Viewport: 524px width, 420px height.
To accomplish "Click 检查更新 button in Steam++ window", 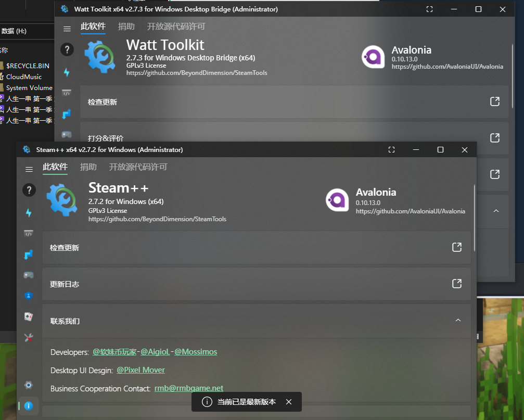I will tap(257, 247).
